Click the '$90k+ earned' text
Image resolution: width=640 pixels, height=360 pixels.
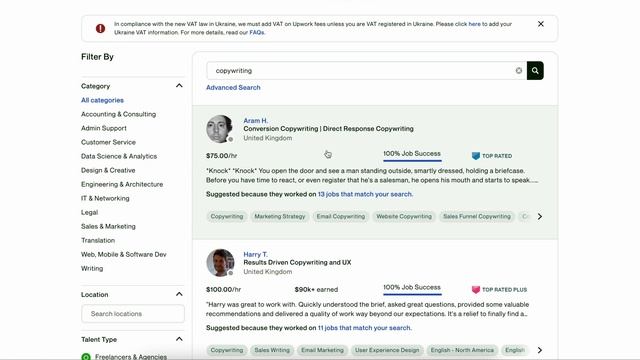click(x=316, y=290)
